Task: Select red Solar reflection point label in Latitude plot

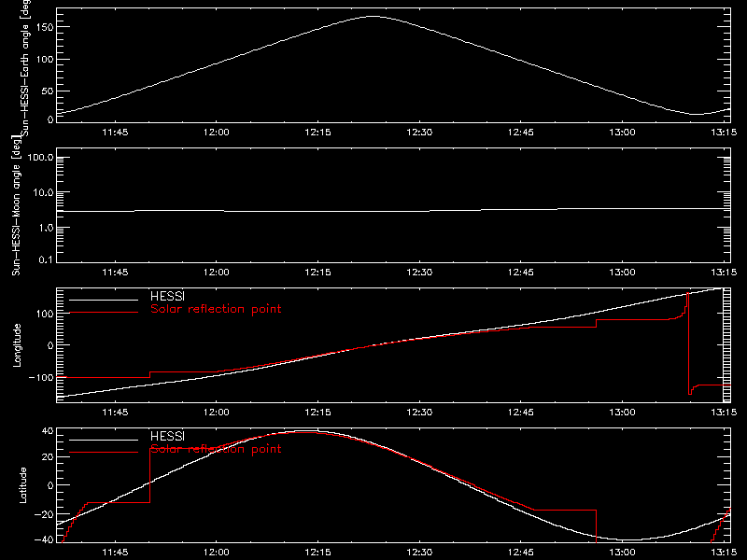Action: coord(216,450)
